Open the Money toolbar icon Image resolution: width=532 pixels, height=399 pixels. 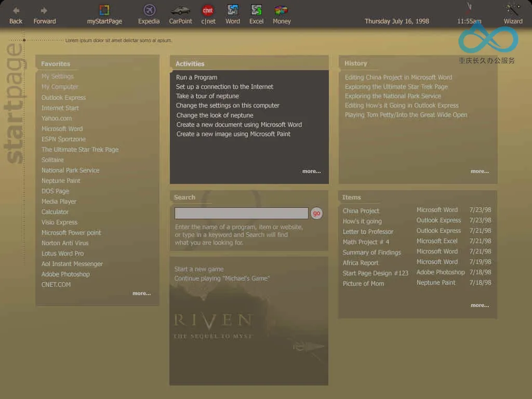tap(281, 10)
